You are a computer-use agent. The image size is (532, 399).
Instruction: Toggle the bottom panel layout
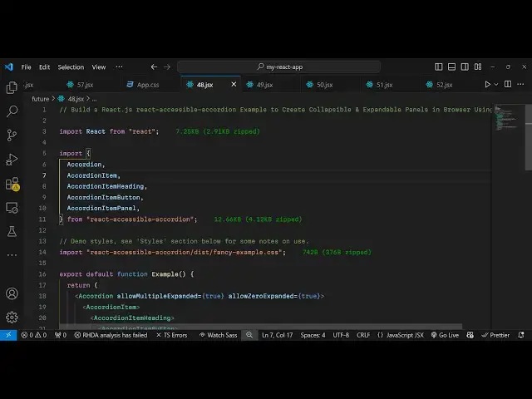pos(451,66)
